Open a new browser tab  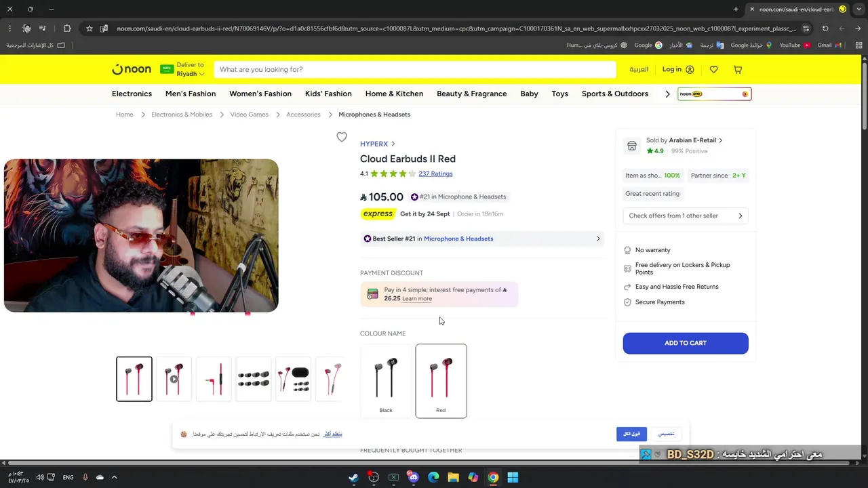pos(736,9)
